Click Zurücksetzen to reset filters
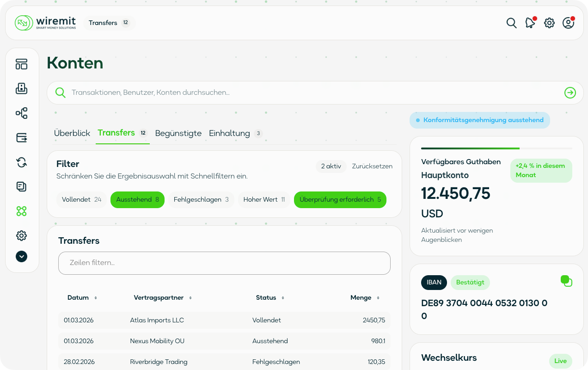Viewport: 588px width, 370px height. [x=372, y=166]
